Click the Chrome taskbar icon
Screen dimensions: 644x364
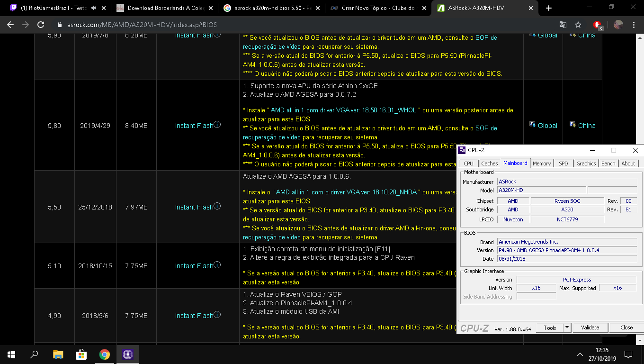pyautogui.click(x=104, y=354)
